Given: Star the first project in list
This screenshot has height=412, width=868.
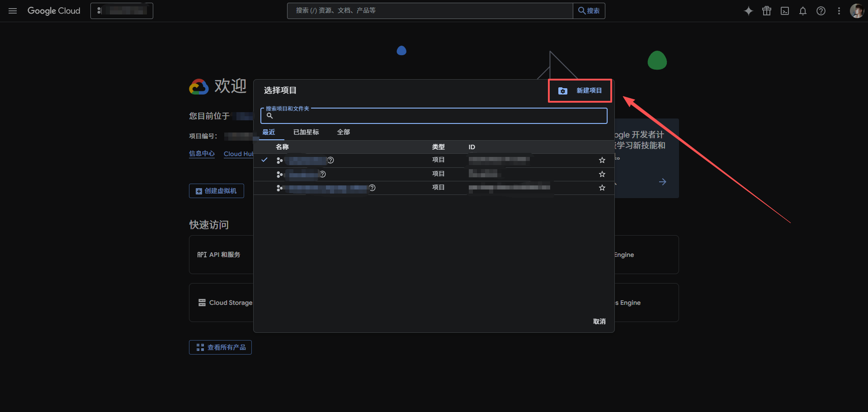Looking at the screenshot, I should (x=602, y=160).
